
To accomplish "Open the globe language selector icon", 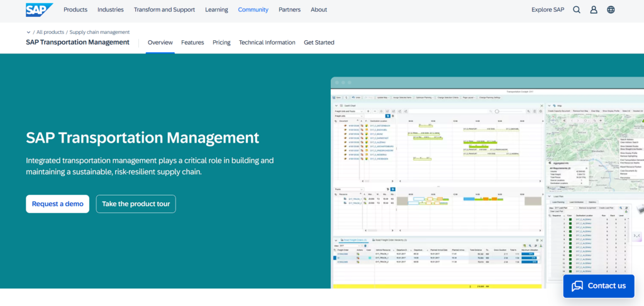I will [611, 10].
